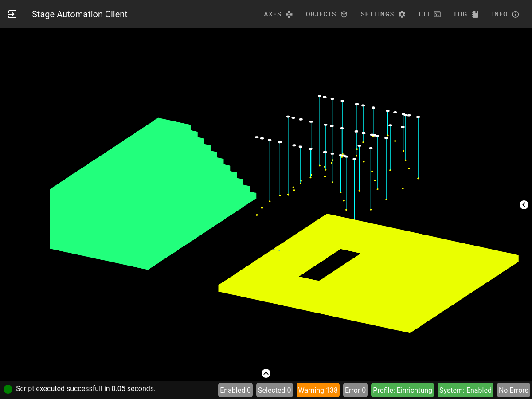Expand the bottom panel chevron
The height and width of the screenshot is (399, 532).
coord(266,373)
